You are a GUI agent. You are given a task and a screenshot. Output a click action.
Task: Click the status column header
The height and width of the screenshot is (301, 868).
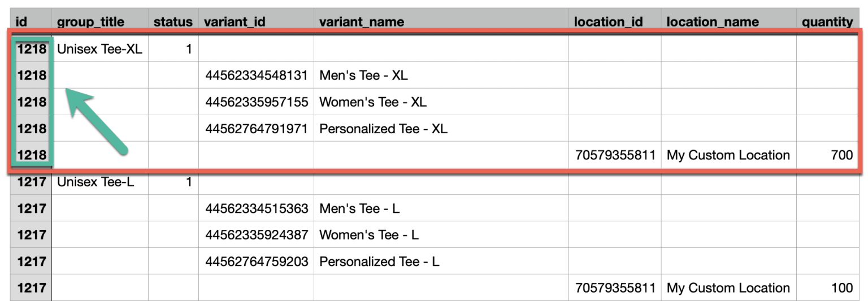pyautogui.click(x=173, y=21)
